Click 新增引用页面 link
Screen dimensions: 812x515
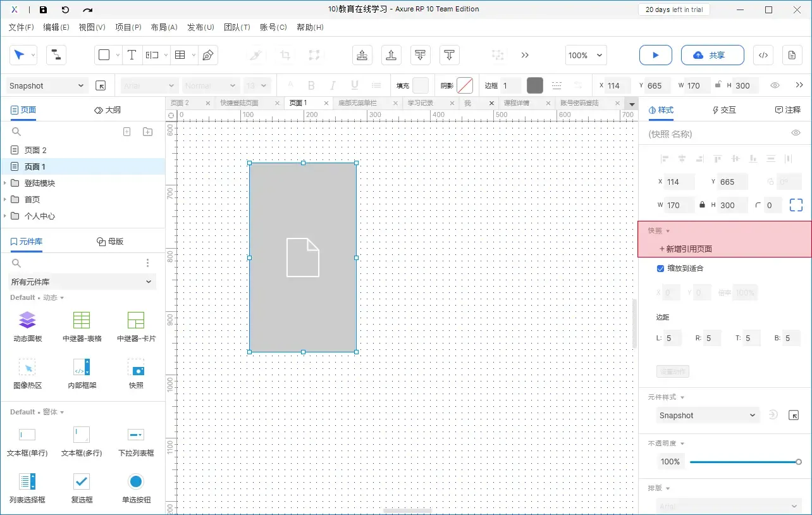click(x=686, y=249)
